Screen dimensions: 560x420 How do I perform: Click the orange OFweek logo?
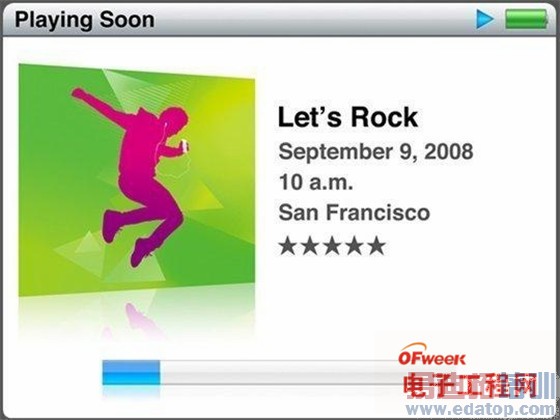(432, 355)
